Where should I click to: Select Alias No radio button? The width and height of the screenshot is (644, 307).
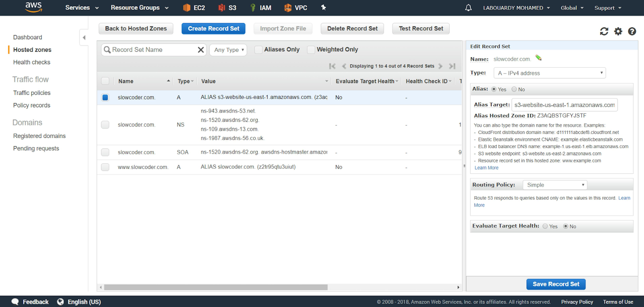coord(514,89)
